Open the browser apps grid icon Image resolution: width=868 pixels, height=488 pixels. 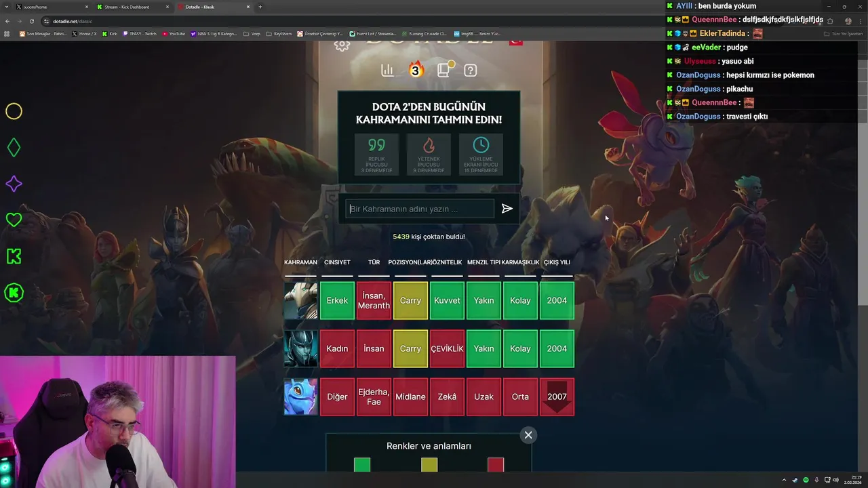(7, 33)
